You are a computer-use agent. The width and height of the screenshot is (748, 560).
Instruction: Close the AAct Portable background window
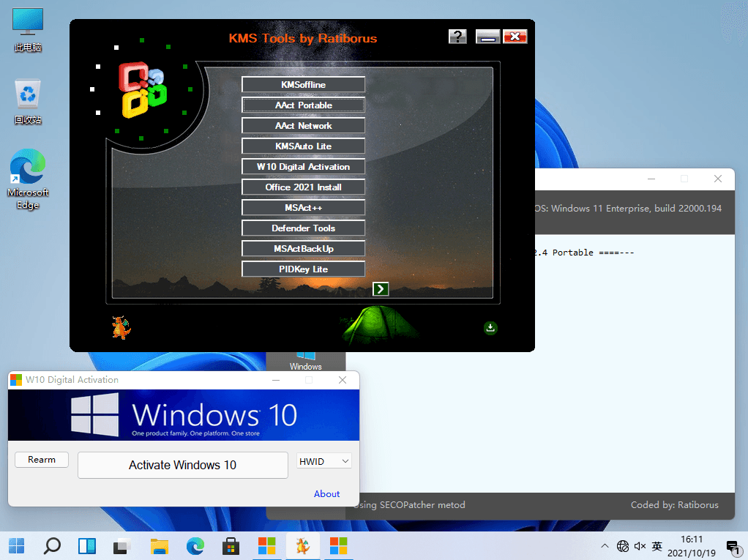(x=718, y=179)
